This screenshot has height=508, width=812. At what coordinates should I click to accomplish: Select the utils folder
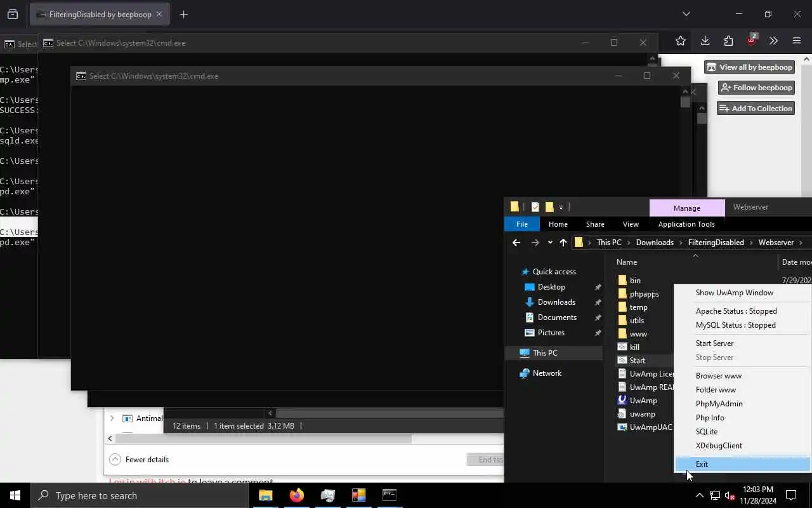coord(637,321)
